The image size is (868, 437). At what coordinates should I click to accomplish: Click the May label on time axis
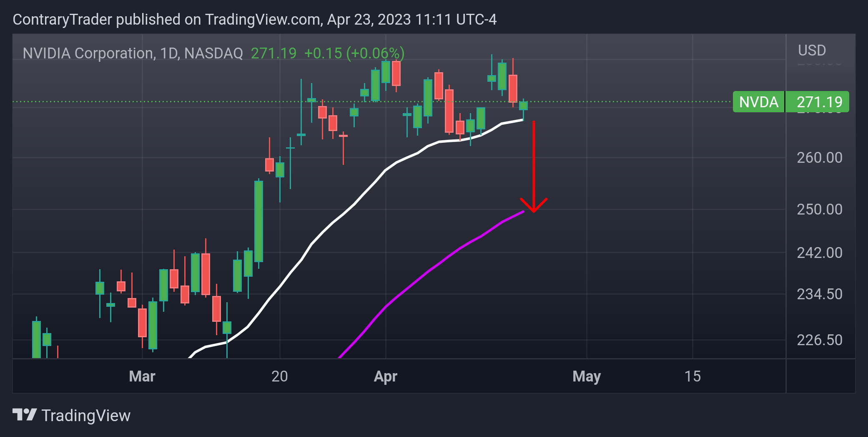pyautogui.click(x=587, y=376)
